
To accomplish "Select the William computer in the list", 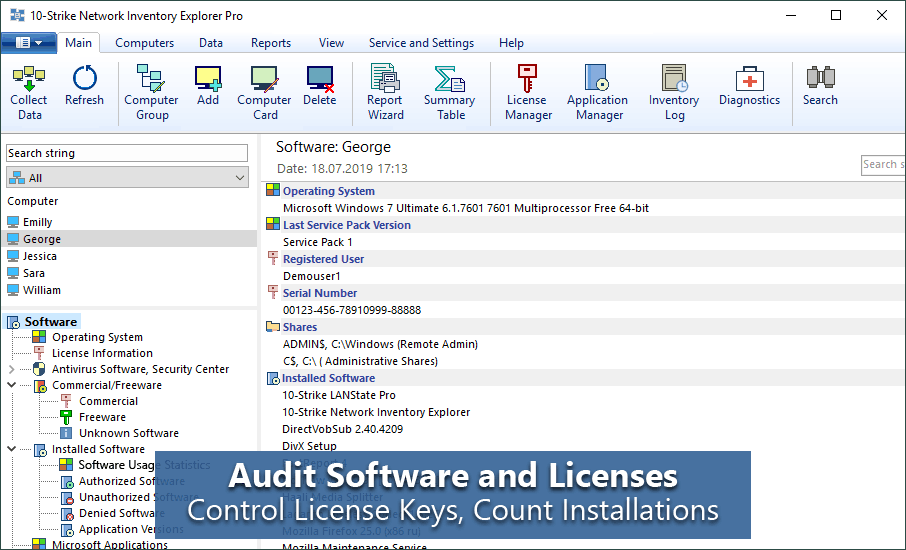I will (x=42, y=290).
